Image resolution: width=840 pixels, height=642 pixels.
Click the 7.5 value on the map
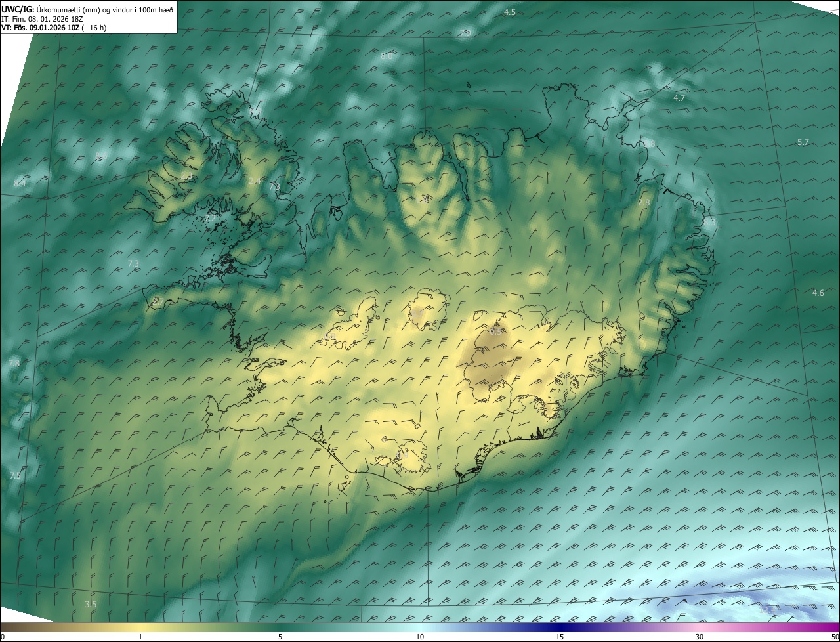[15, 475]
